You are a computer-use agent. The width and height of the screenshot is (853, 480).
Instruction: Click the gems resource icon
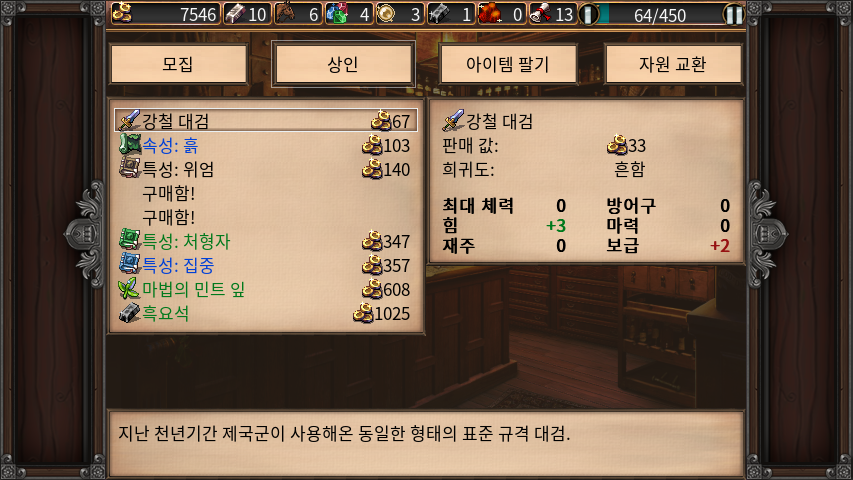337,14
